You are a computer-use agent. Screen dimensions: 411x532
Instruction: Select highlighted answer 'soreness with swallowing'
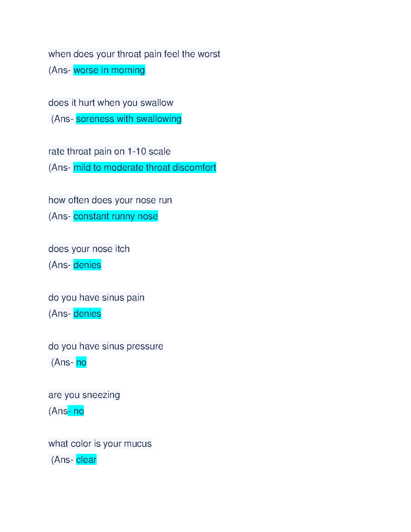129,119
